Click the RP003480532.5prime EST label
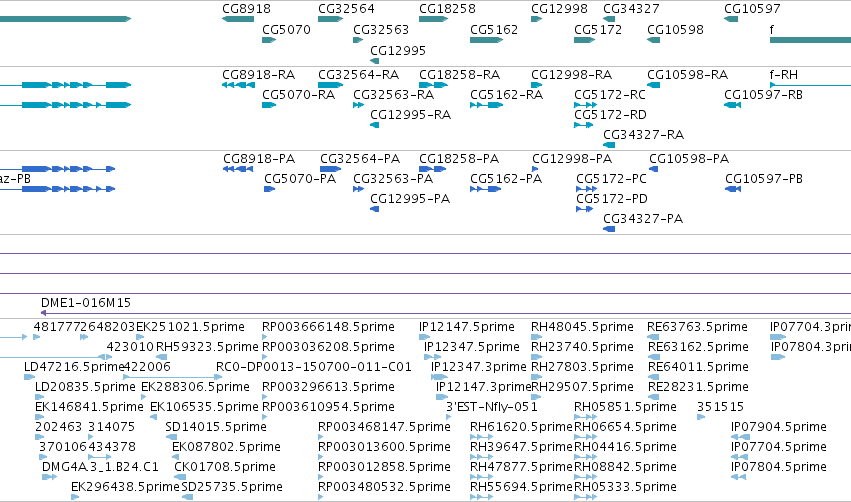The image size is (851, 502). point(384,487)
